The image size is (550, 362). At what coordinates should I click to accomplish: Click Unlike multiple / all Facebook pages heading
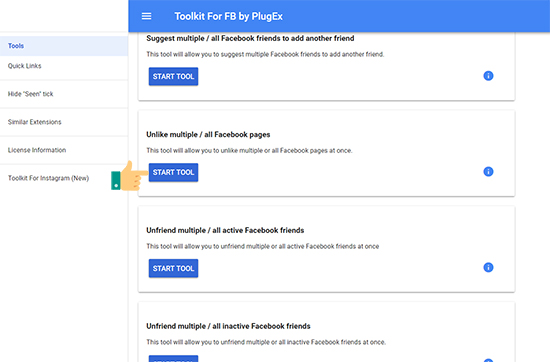tap(208, 135)
